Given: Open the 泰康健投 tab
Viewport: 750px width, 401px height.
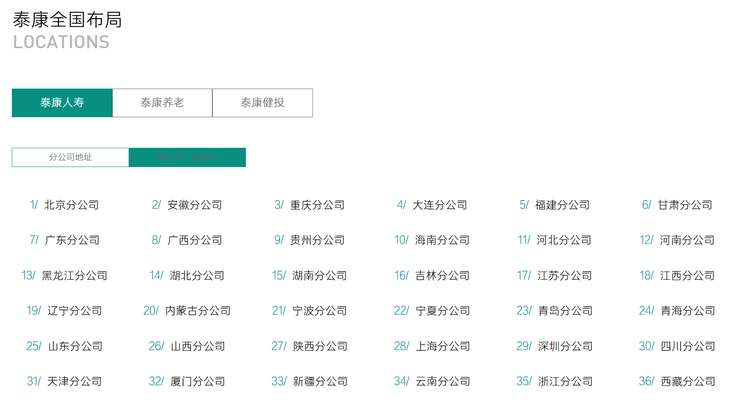Looking at the screenshot, I should [x=262, y=103].
